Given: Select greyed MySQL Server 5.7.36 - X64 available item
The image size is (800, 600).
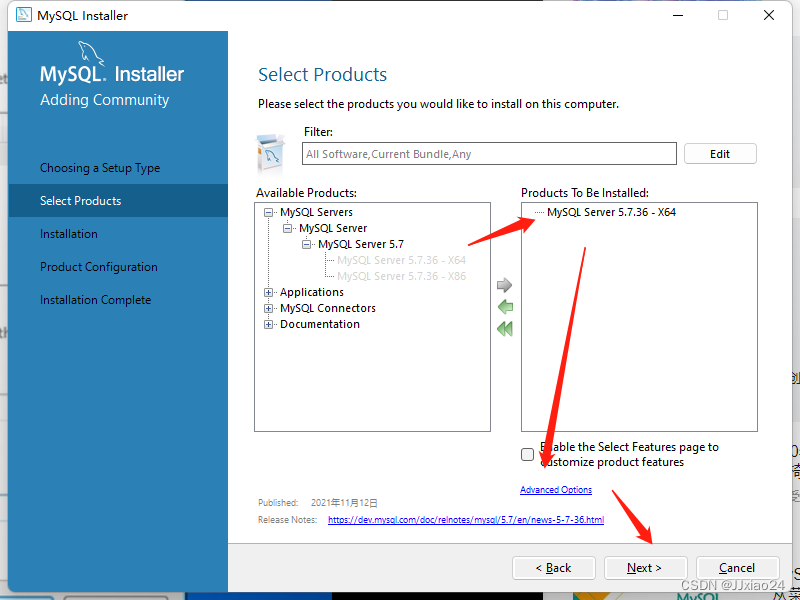Looking at the screenshot, I should coord(402,260).
